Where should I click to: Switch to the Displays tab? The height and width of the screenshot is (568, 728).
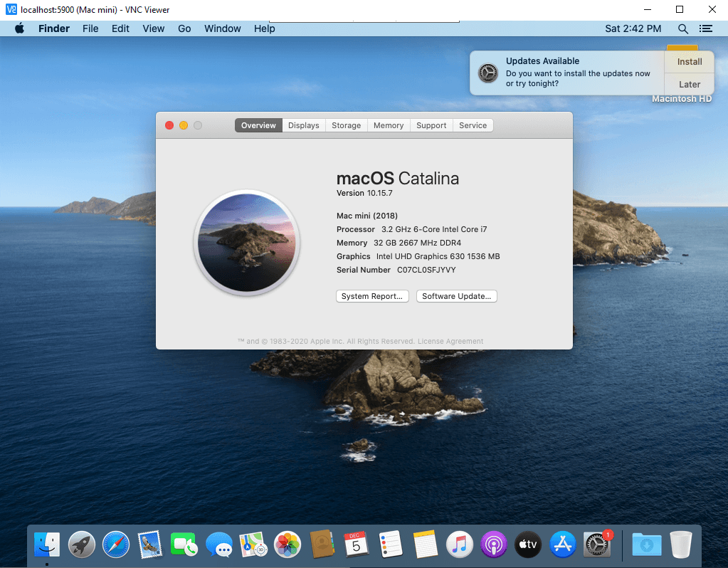(x=304, y=125)
